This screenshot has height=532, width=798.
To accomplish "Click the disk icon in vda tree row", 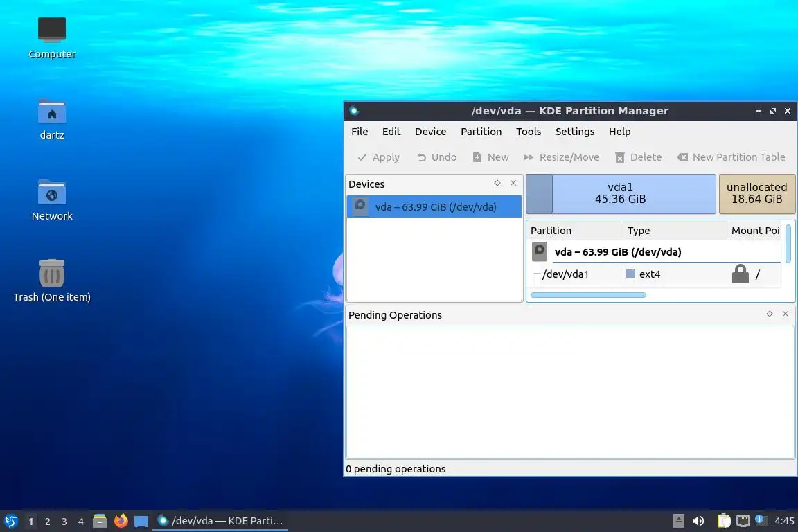I will point(540,251).
